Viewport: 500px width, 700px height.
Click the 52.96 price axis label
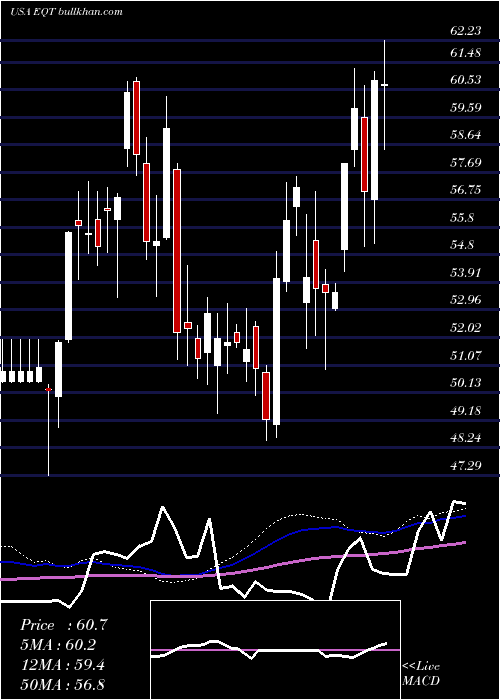point(466,300)
